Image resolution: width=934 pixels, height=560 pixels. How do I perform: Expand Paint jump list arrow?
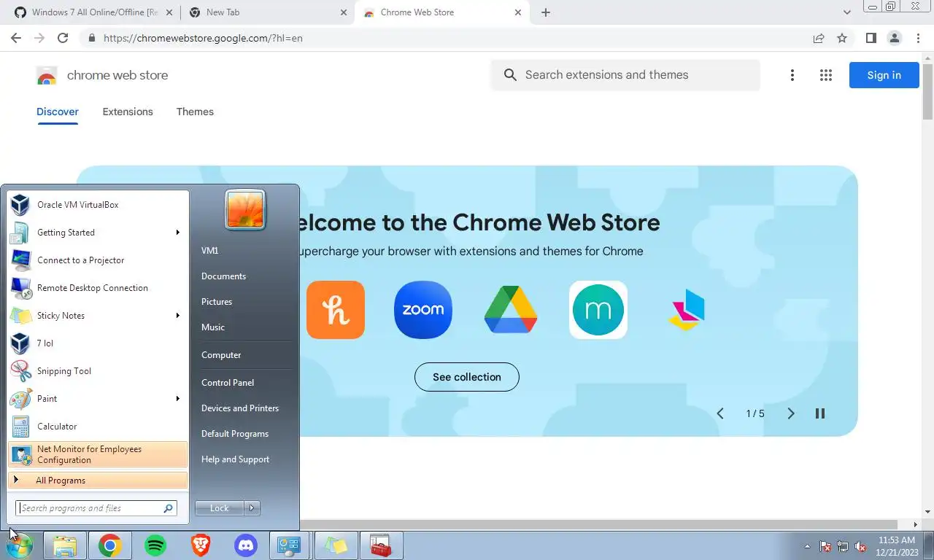[x=177, y=399]
